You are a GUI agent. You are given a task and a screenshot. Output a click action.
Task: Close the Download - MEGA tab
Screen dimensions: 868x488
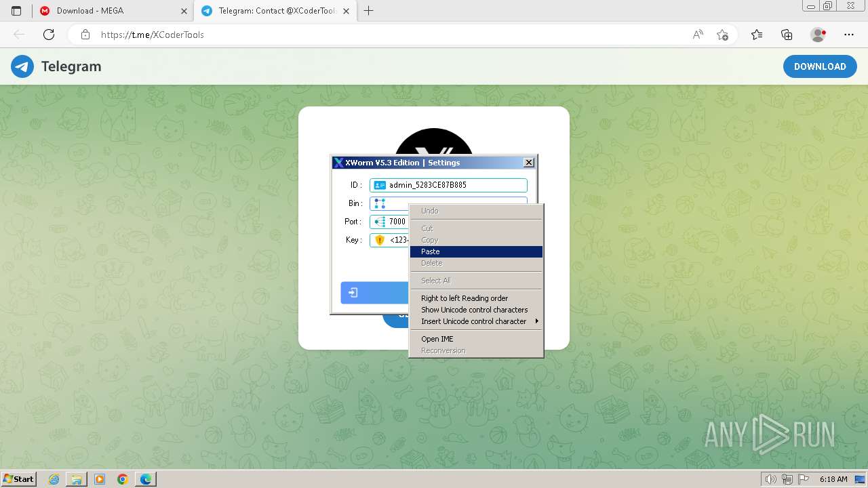pos(184,11)
